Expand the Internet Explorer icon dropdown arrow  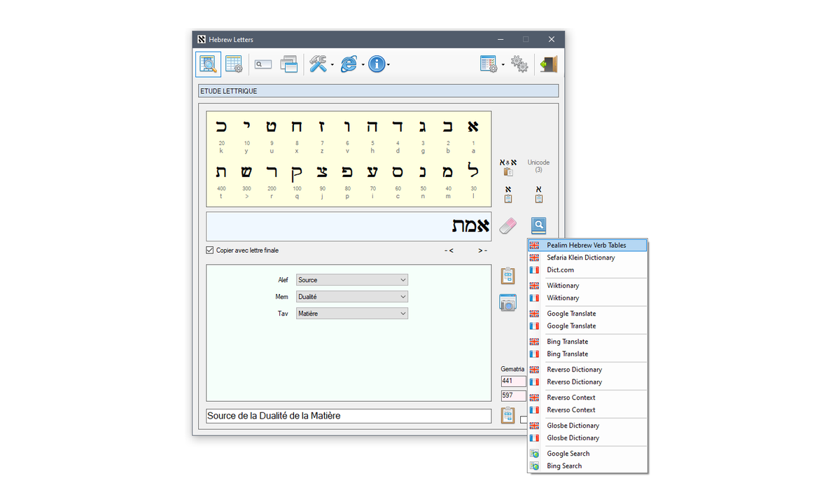click(363, 65)
